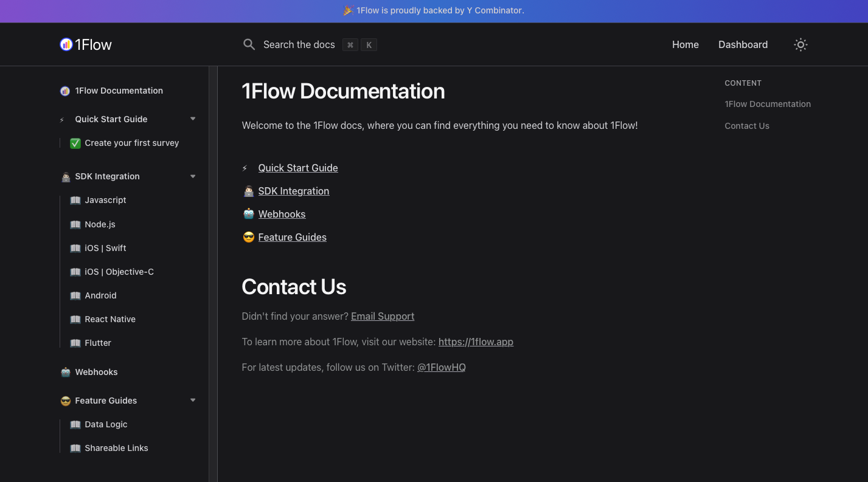Click the 1Flow brand name in header
The width and height of the screenshot is (868, 482).
tap(94, 44)
